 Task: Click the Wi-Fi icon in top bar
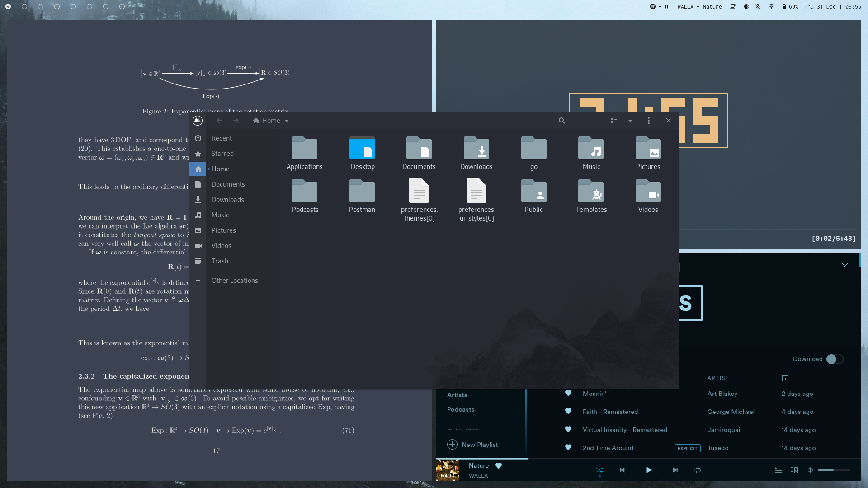(x=771, y=7)
